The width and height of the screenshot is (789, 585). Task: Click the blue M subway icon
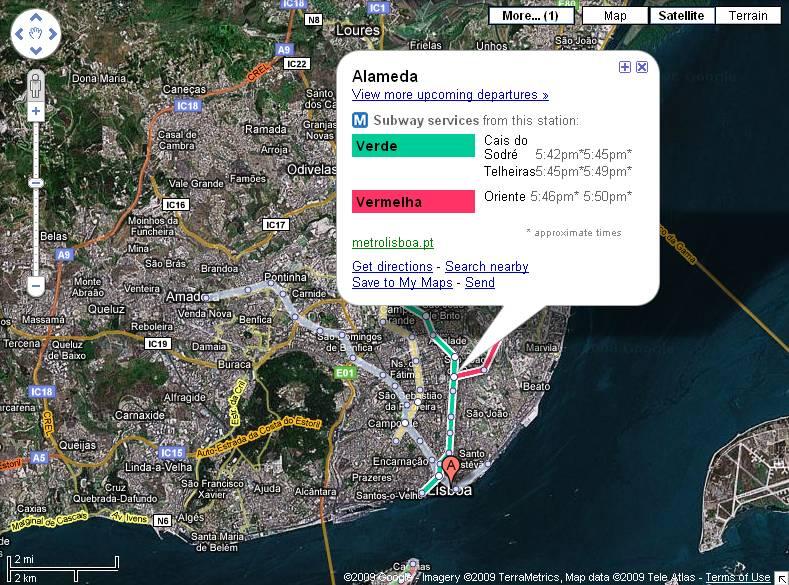click(x=360, y=120)
